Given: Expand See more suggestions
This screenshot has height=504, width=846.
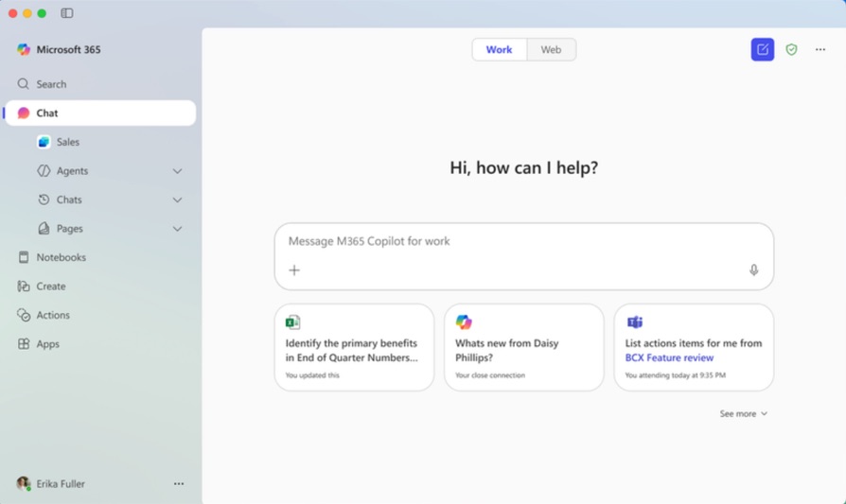Looking at the screenshot, I should coord(743,414).
